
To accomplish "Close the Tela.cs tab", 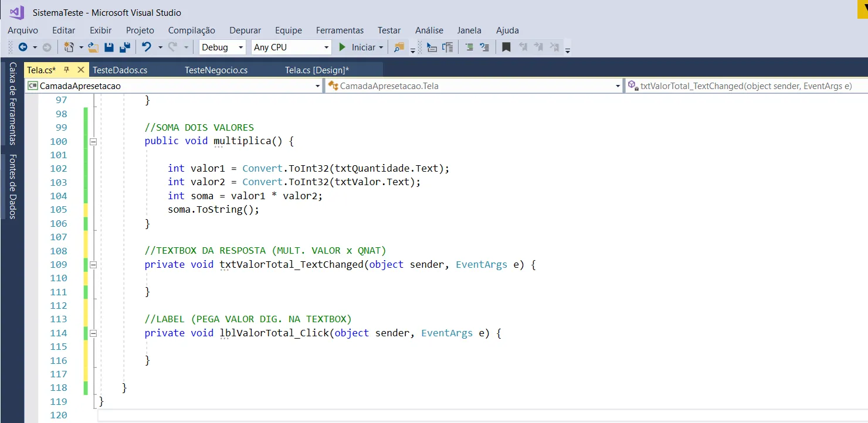I will coord(81,70).
